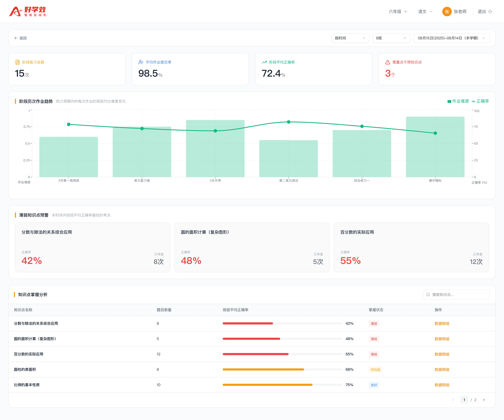Click the 知识点名称 column header
This screenshot has width=504, height=420.
[x=23, y=310]
